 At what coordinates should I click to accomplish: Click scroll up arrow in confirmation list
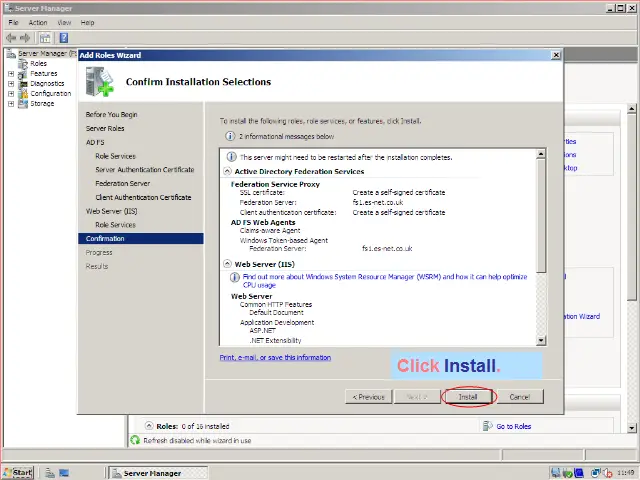point(541,154)
